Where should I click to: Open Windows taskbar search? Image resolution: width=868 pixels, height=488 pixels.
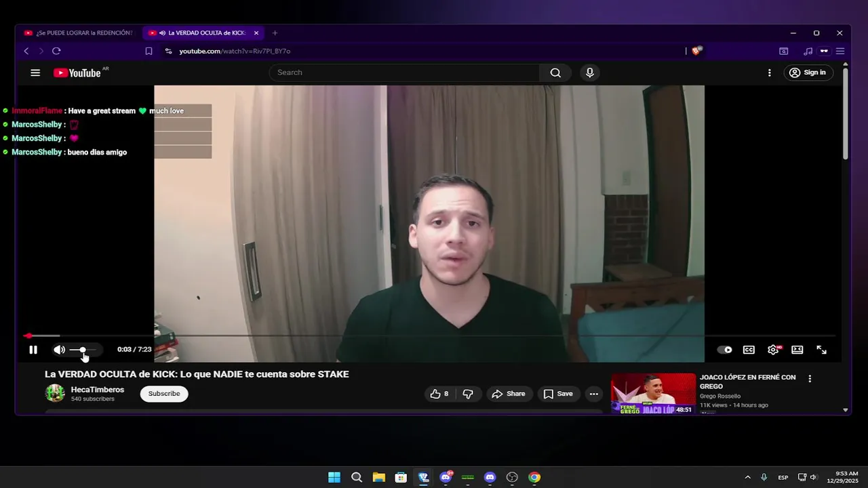[x=357, y=477]
